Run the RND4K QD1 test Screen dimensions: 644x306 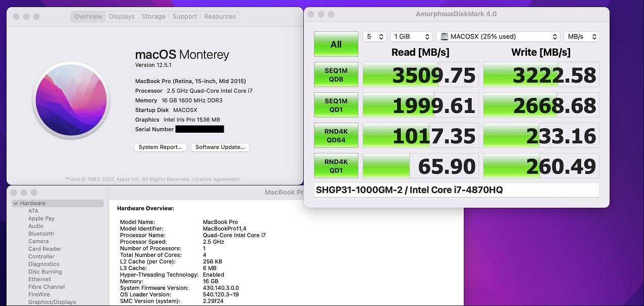point(336,166)
